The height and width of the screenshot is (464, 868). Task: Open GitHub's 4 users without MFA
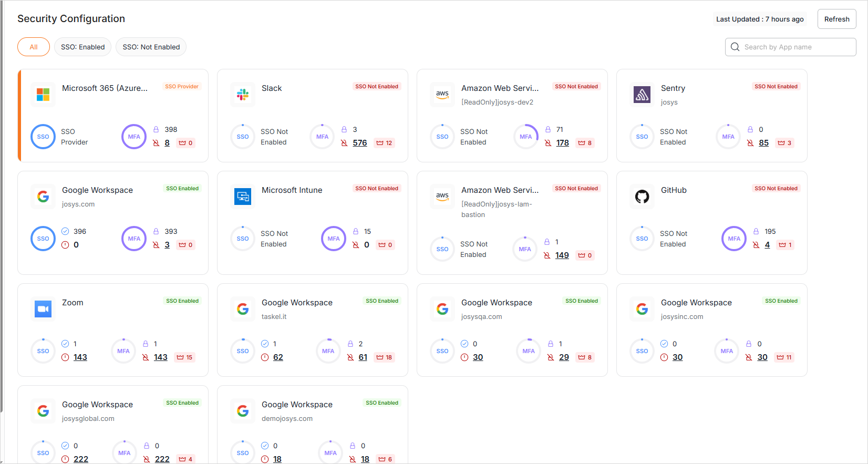(x=768, y=245)
